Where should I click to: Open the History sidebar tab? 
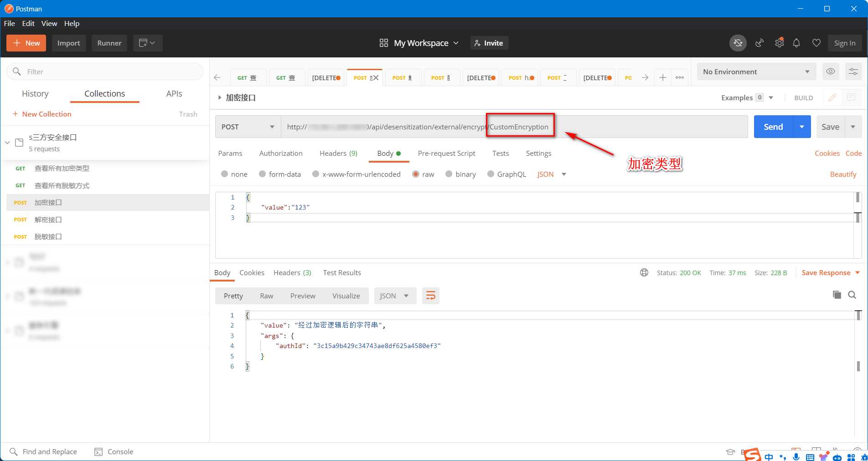pyautogui.click(x=35, y=94)
